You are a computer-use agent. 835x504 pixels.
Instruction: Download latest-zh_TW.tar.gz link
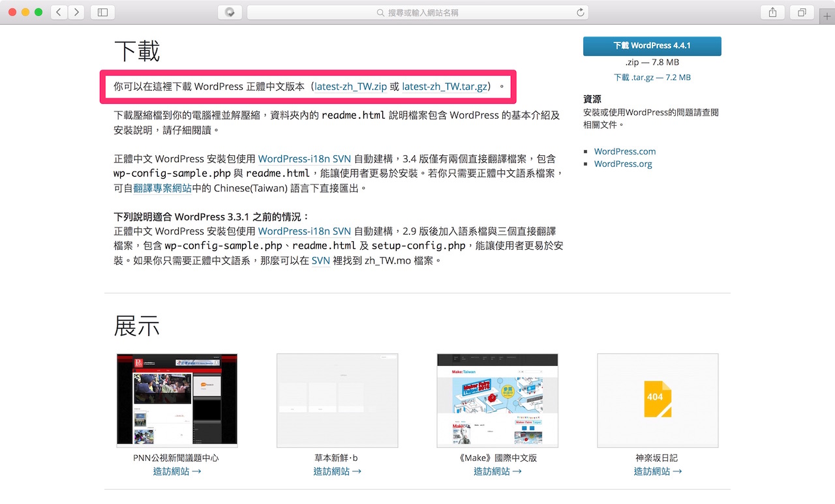click(444, 86)
